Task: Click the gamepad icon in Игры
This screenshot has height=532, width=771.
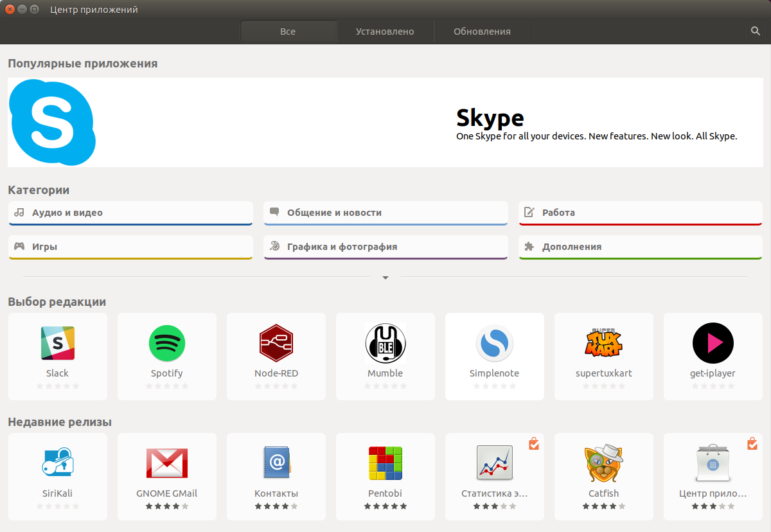Action: (19, 246)
